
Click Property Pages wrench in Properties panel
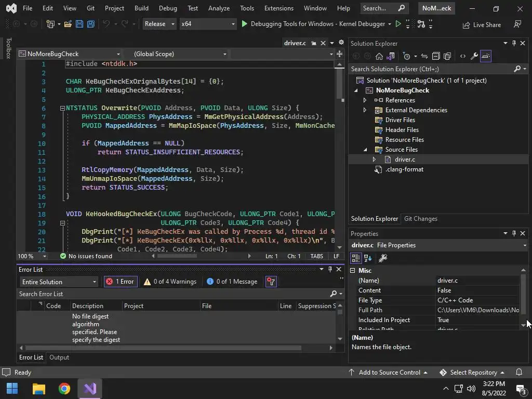tap(383, 258)
